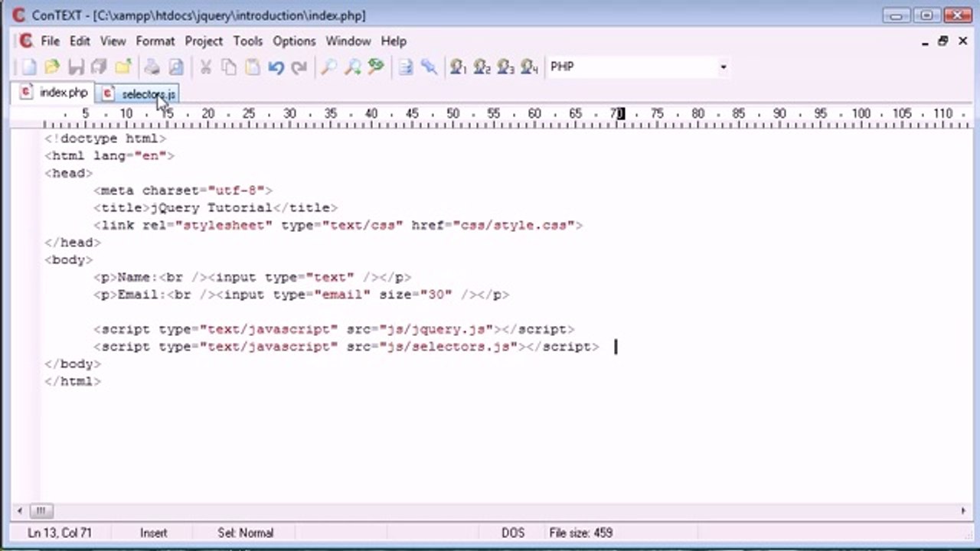Click the 'DOS' file format status entry
The image size is (980, 551).
(513, 533)
